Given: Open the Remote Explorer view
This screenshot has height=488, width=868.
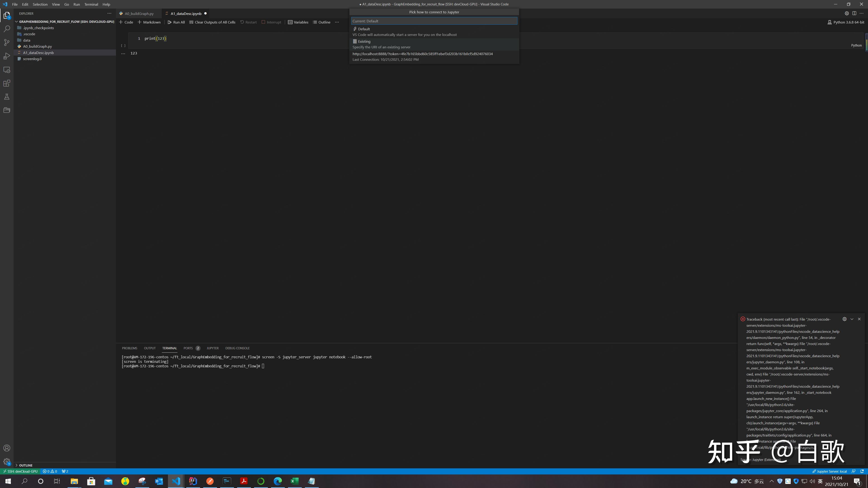Looking at the screenshot, I should click(x=7, y=70).
